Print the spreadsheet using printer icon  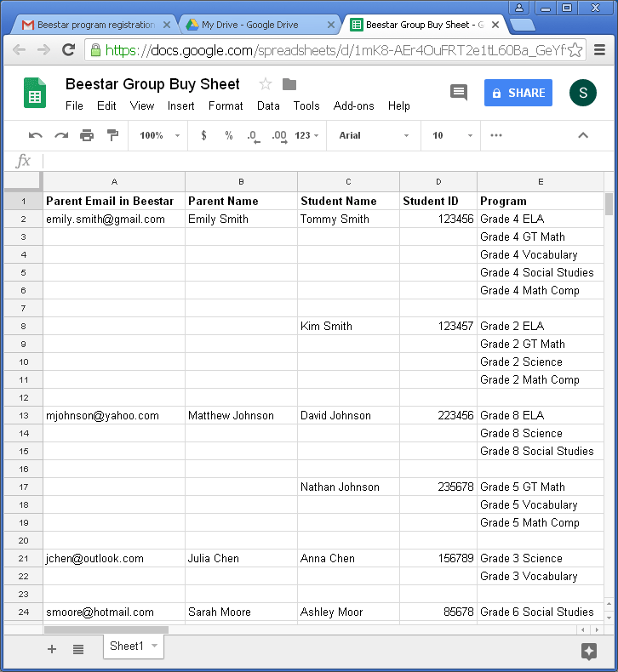pos(87,135)
